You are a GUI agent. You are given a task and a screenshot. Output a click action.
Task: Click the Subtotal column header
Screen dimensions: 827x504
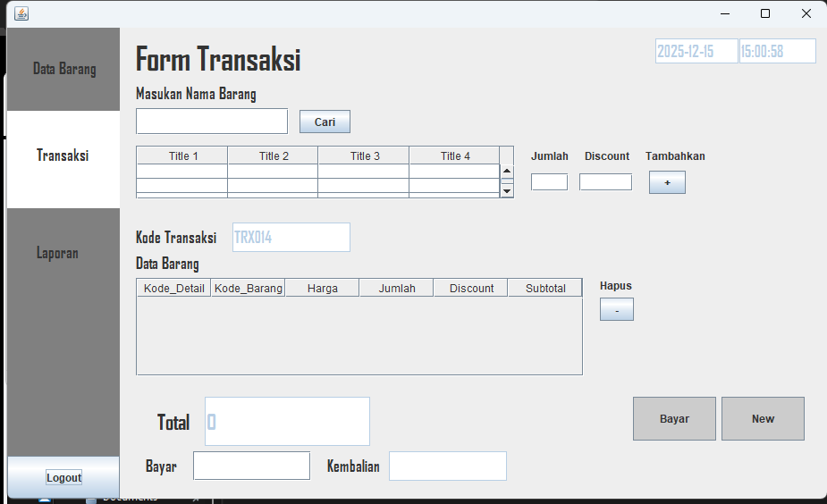(545, 288)
